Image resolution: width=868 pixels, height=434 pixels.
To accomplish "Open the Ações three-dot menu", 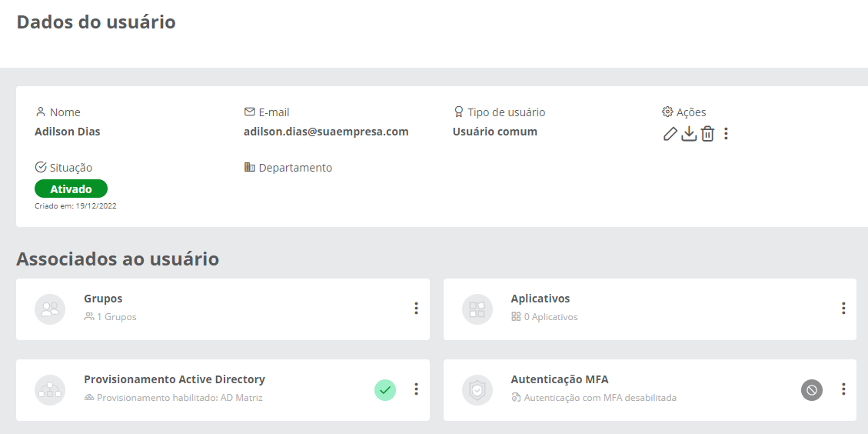I will [726, 134].
